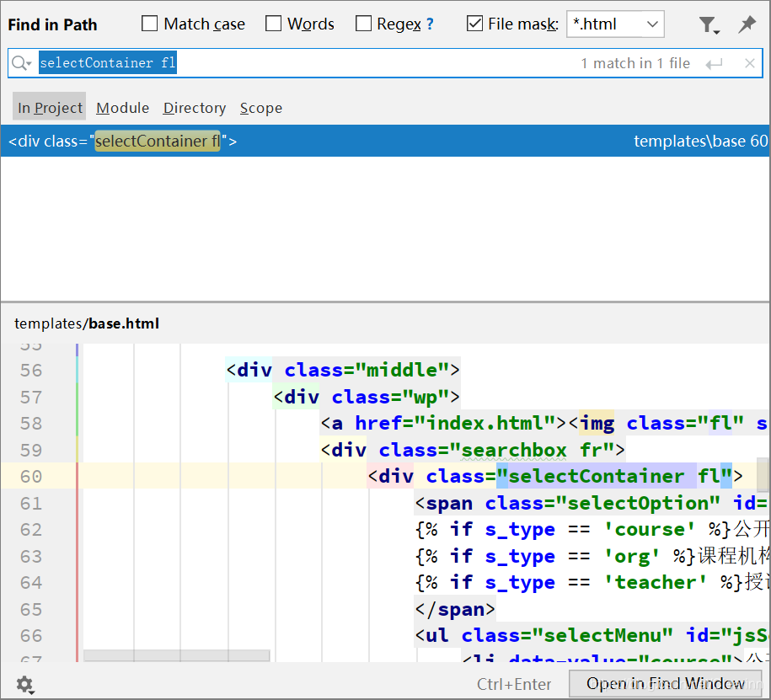771x700 pixels.
Task: Open the *.html file mask dropdown
Action: click(615, 24)
